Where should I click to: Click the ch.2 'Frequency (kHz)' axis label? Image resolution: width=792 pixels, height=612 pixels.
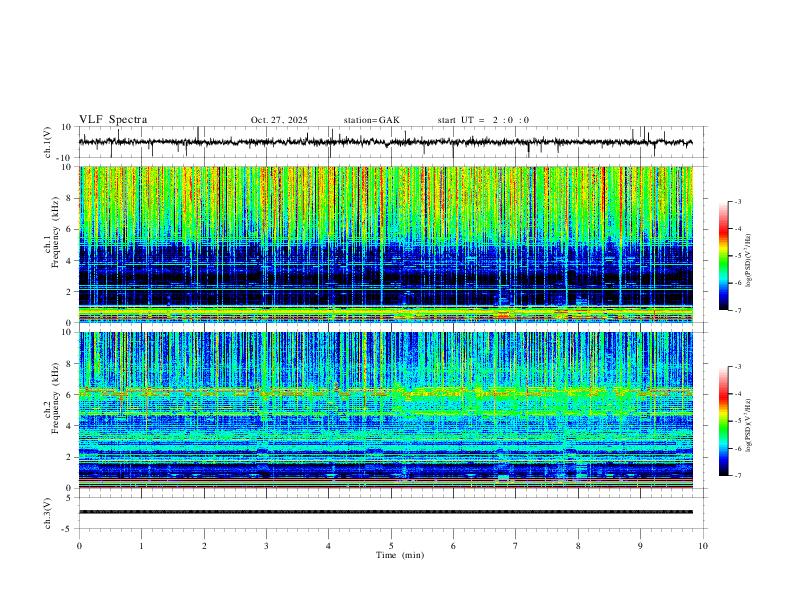[56, 398]
